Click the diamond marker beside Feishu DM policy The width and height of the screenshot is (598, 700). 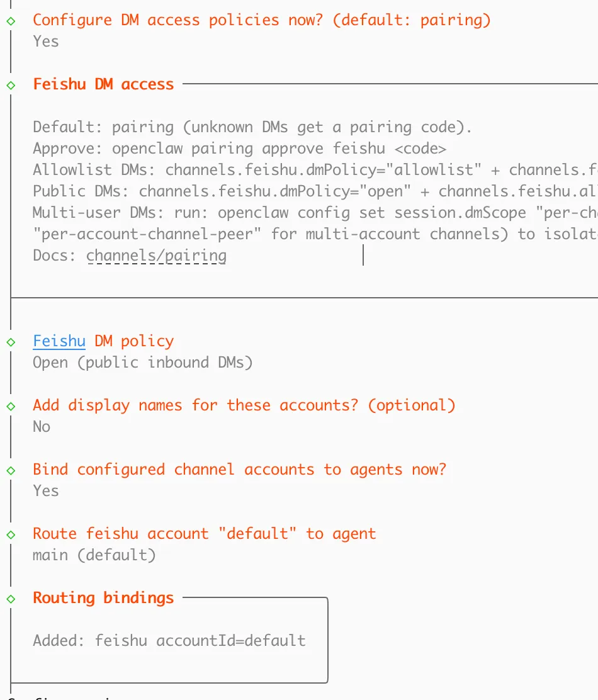[11, 342]
